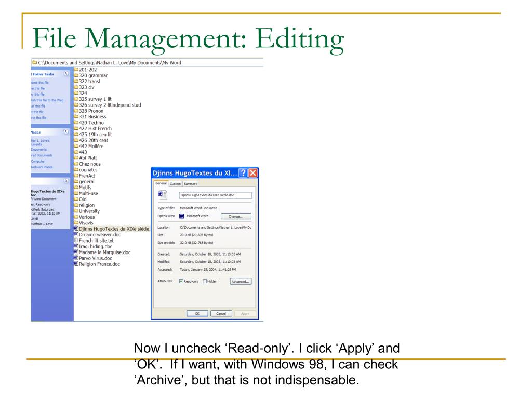The height and width of the screenshot is (399, 532).
Task: Select the 331 Business folder icon
Action: (x=76, y=117)
